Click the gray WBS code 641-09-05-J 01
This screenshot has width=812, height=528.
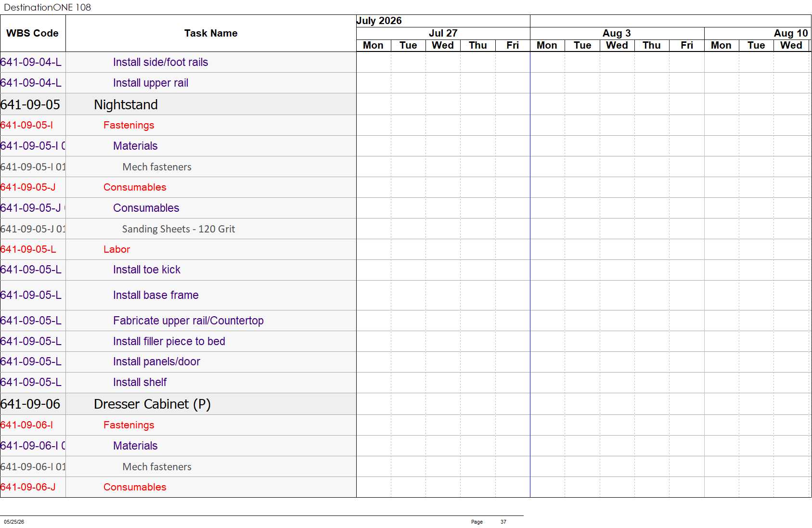click(x=33, y=229)
